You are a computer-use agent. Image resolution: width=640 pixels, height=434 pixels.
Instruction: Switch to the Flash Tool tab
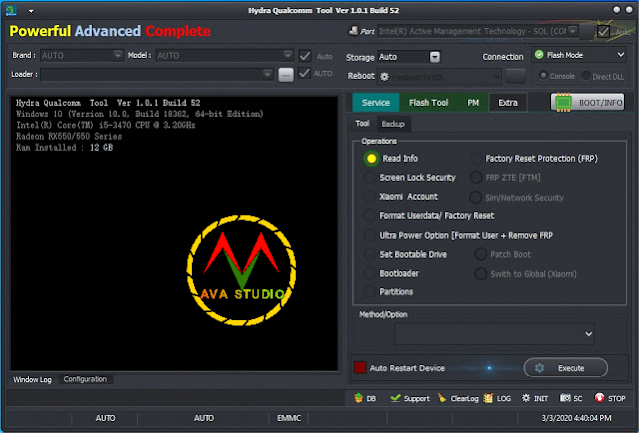(x=429, y=102)
